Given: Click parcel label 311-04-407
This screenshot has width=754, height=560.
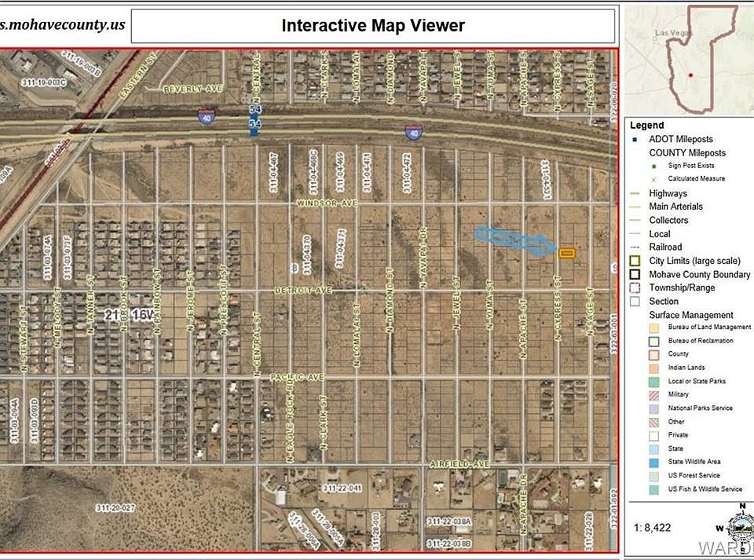Looking at the screenshot, I should (274, 173).
